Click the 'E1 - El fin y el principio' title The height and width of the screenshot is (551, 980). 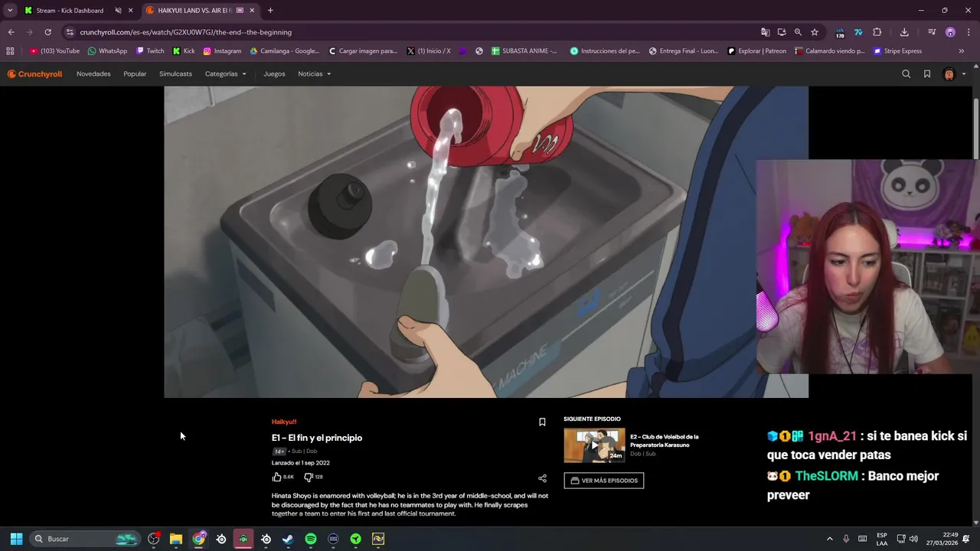(x=317, y=438)
